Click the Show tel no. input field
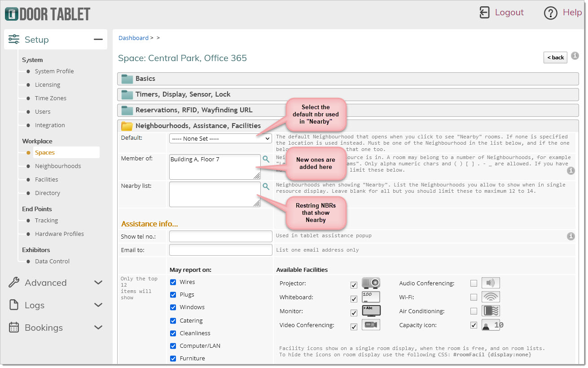This screenshot has width=588, height=368. pyautogui.click(x=221, y=236)
